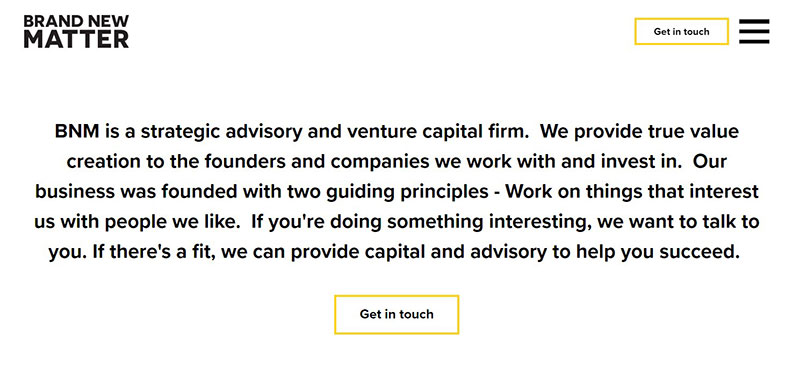Image resolution: width=800 pixels, height=370 pixels.
Task: Click the phrase "people we like"
Action: click(172, 223)
